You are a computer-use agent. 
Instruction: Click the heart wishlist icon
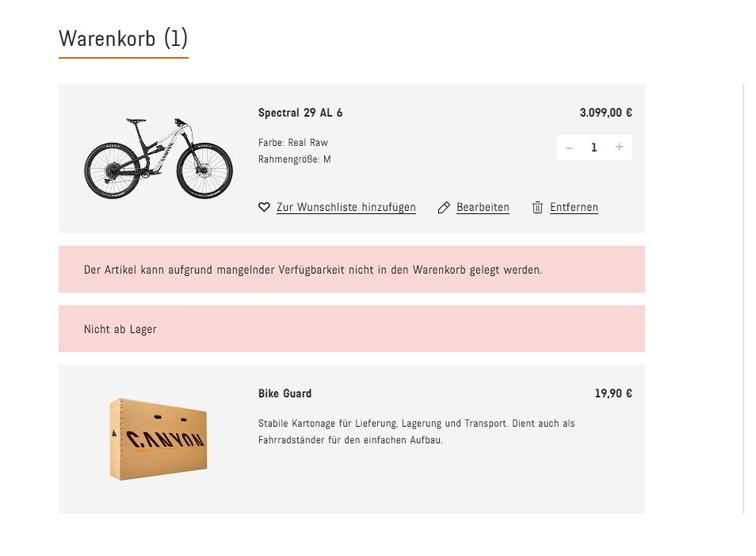265,208
